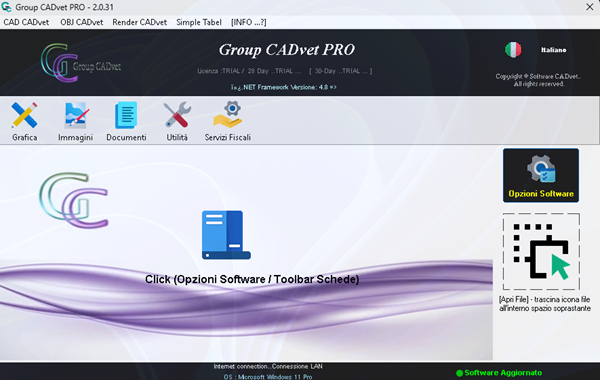Click the Italiano language label
The image size is (600, 380).
pos(553,50)
